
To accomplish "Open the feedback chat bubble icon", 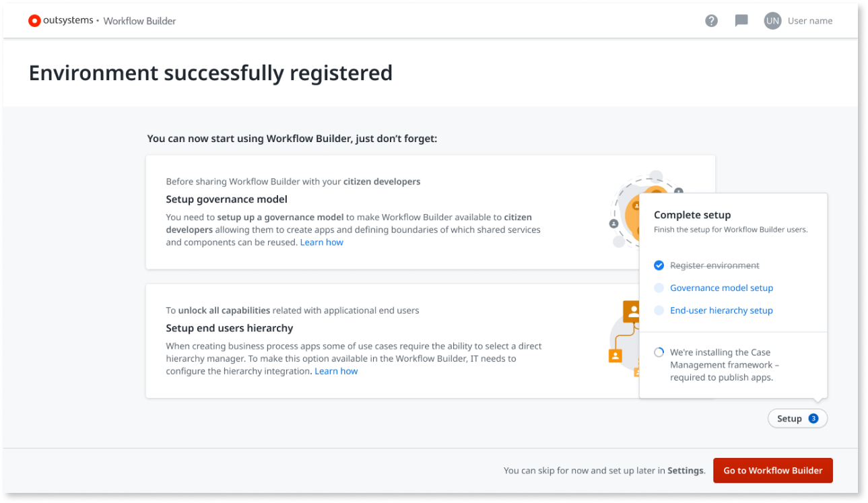I will click(x=741, y=20).
